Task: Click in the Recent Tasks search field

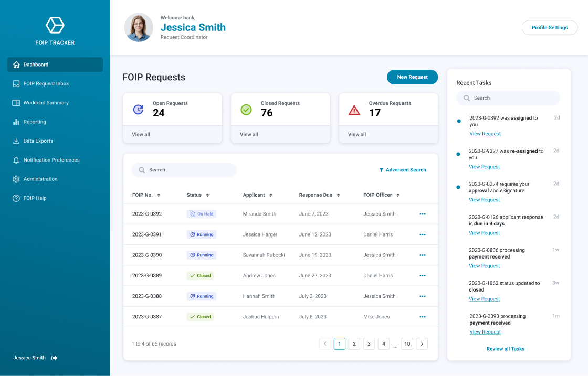Action: coord(508,98)
